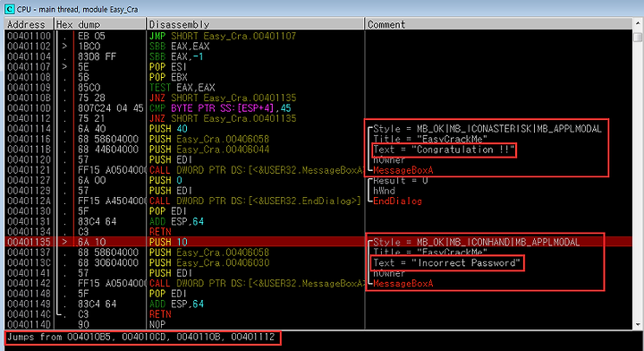Screen dimensions: 644x351
Task: Select RETN at address 0040114C
Action: tap(160, 314)
